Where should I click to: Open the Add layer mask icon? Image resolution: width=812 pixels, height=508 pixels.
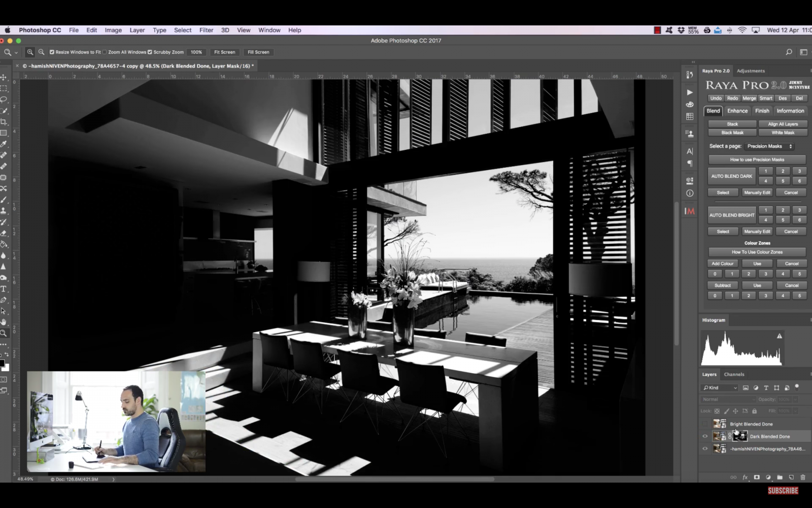756,477
